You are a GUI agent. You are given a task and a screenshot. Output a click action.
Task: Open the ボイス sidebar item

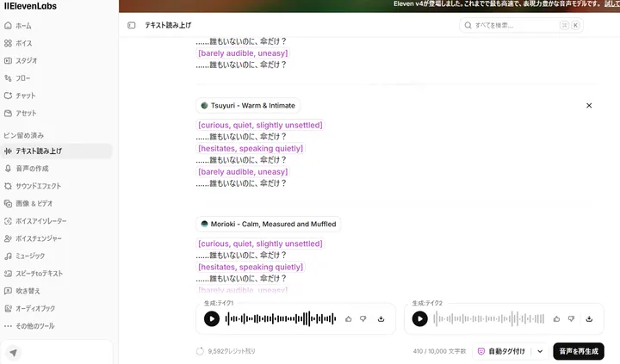[56, 43]
